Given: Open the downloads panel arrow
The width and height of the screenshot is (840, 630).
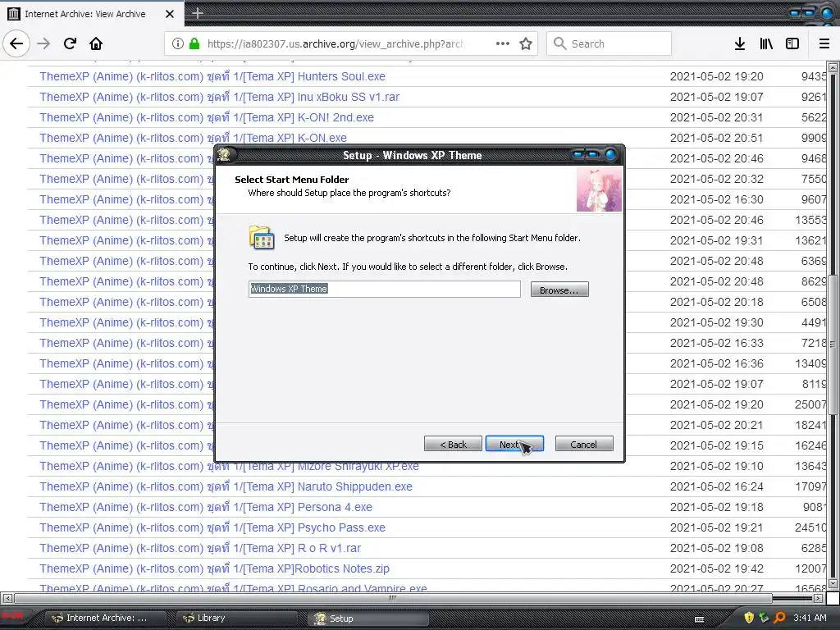Looking at the screenshot, I should [739, 43].
